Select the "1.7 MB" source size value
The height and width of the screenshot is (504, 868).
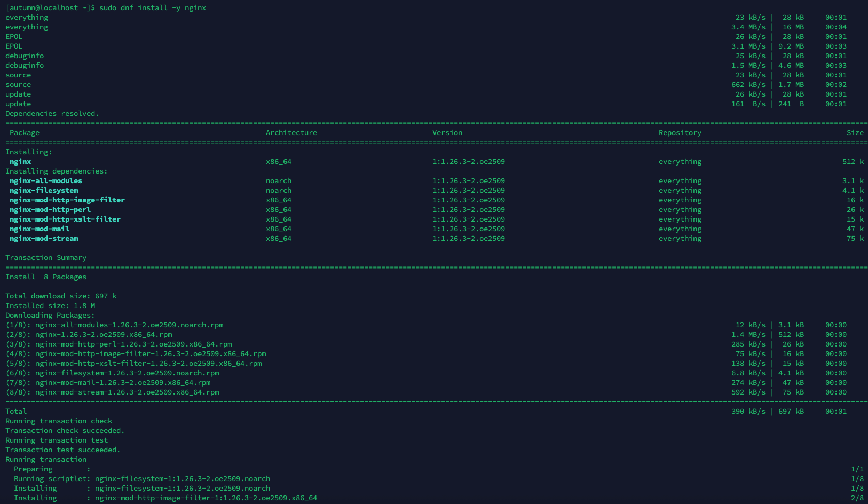click(791, 85)
